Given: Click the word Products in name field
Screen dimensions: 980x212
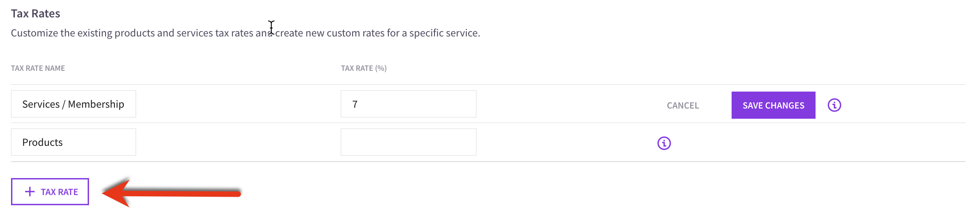Looking at the screenshot, I should pos(42,142).
